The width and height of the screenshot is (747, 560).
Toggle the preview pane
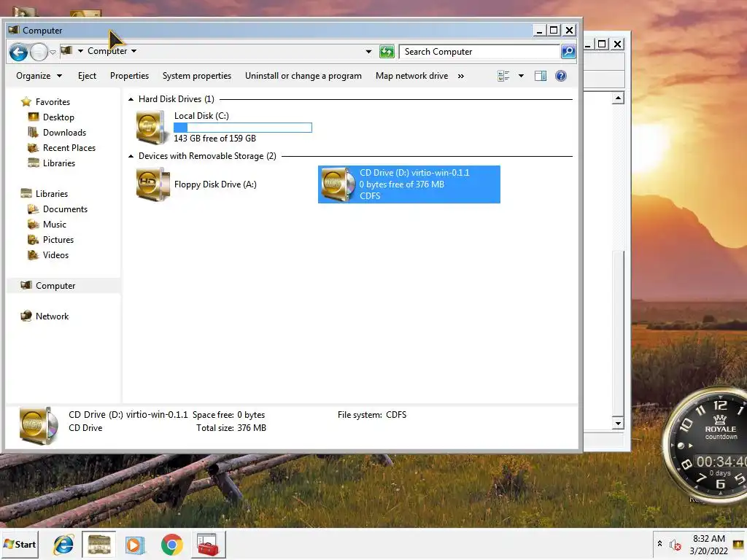pyautogui.click(x=541, y=76)
